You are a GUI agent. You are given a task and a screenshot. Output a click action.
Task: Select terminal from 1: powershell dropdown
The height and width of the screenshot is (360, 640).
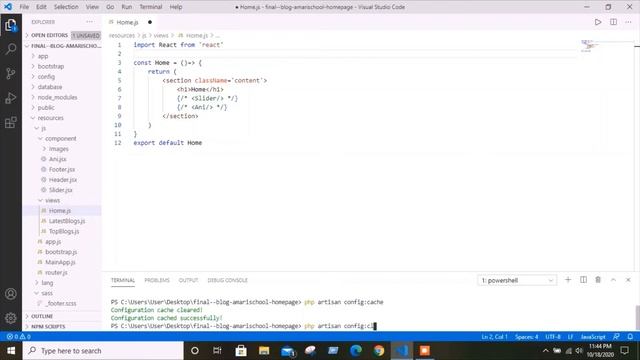click(x=517, y=280)
